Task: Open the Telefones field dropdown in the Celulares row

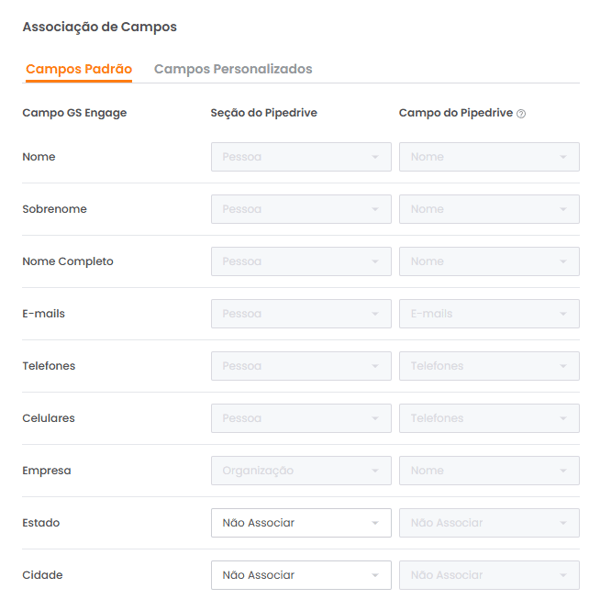Action: click(x=489, y=418)
